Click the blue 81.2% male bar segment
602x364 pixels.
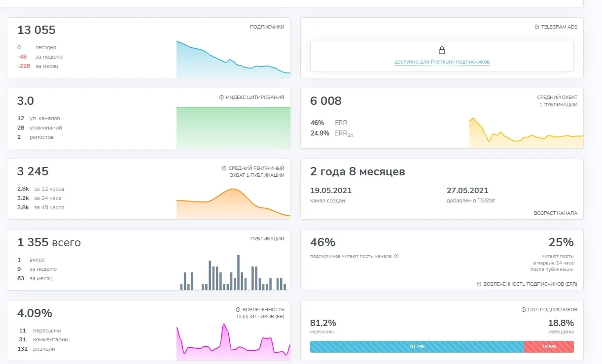point(417,347)
